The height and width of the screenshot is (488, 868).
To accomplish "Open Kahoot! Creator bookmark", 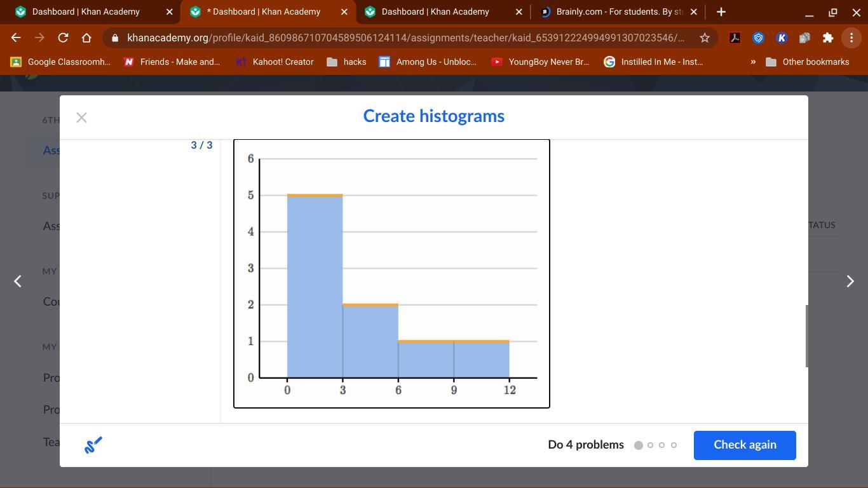I will pos(275,62).
